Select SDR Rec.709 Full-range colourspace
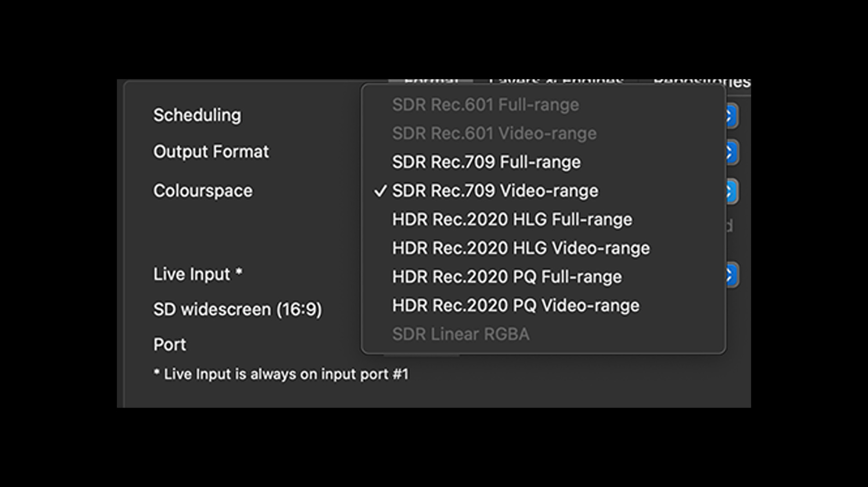The image size is (868, 487). (486, 162)
